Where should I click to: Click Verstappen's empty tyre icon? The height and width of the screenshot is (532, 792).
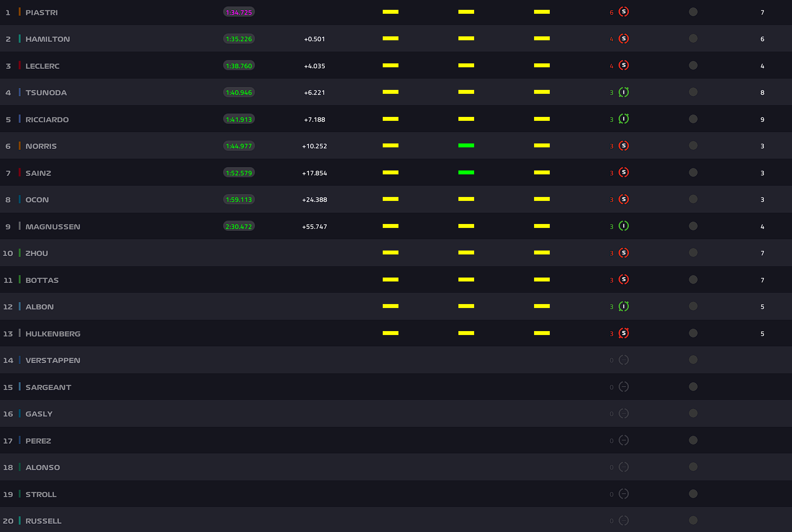tap(623, 360)
